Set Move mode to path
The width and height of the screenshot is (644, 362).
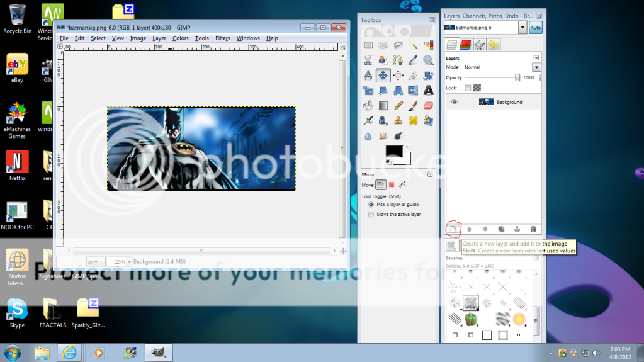[402, 185]
